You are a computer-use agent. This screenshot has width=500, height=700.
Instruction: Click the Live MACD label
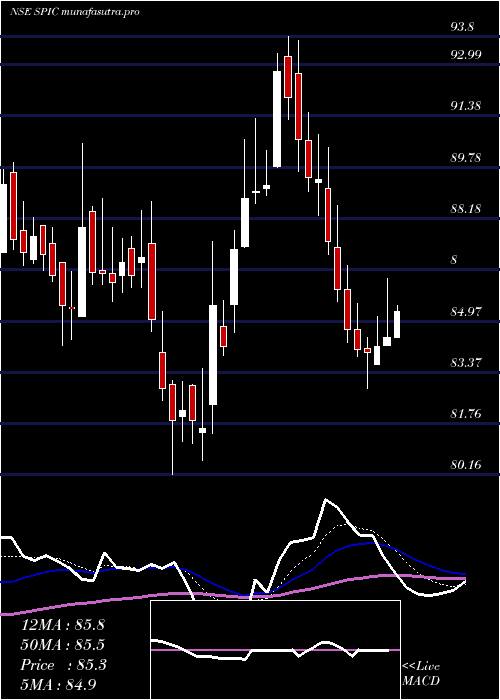(x=421, y=674)
